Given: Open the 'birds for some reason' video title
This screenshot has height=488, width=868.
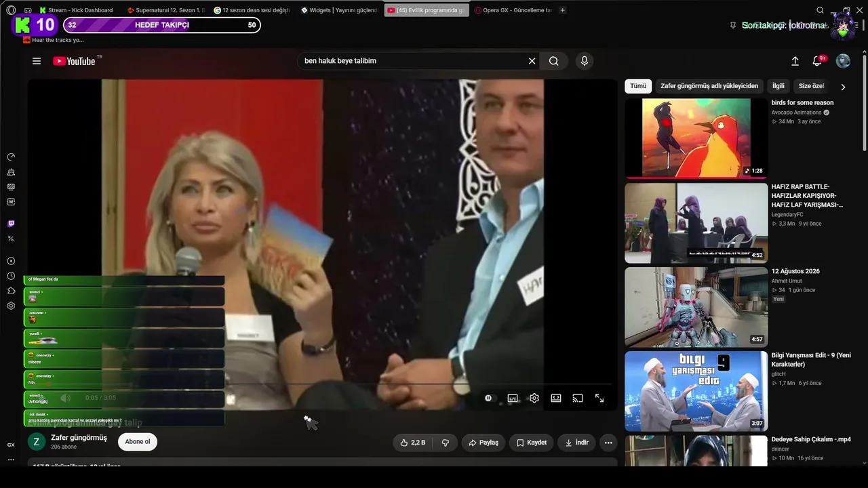Looking at the screenshot, I should click(802, 103).
